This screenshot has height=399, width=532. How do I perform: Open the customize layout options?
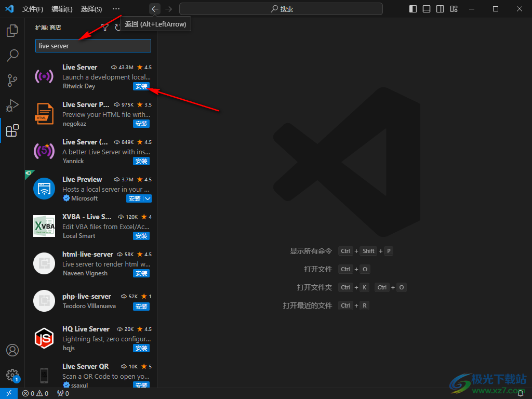click(454, 9)
